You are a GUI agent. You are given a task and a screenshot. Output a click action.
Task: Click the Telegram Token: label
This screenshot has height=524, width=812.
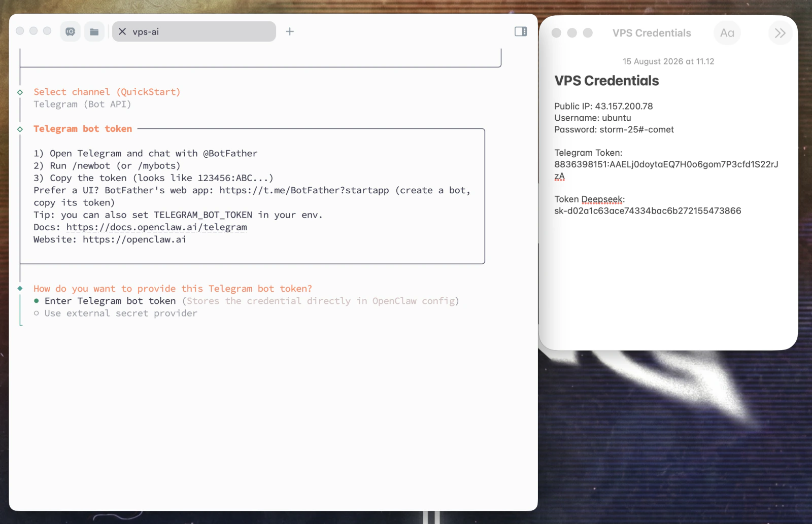pos(588,153)
